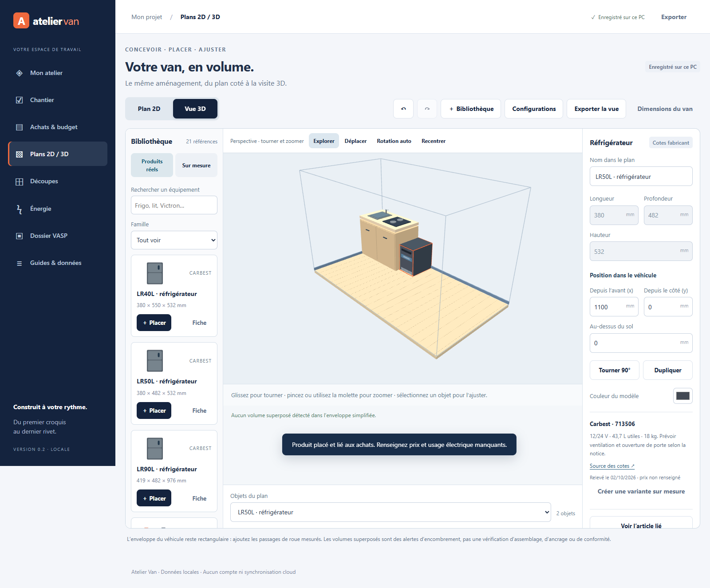Open the Configurations menu
Viewport: 710px width, 588px height.
pyautogui.click(x=534, y=109)
